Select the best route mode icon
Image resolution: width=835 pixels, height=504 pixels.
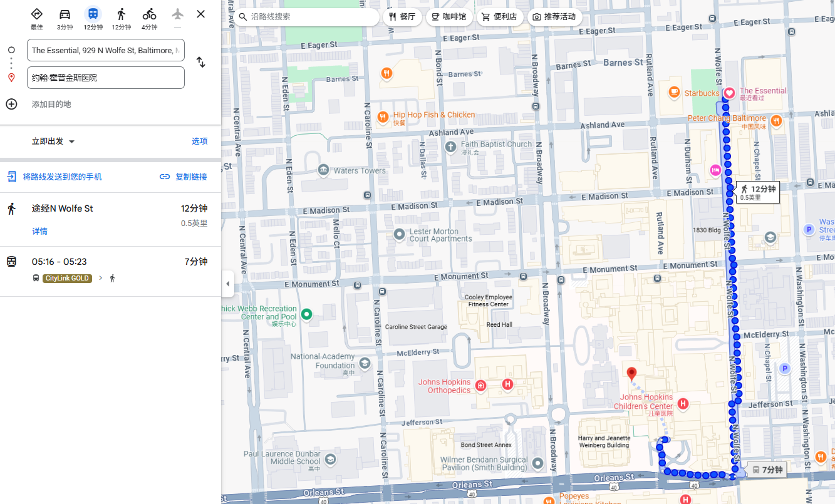pos(36,14)
